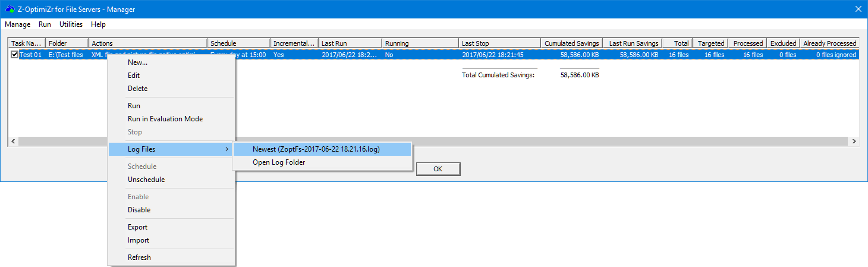Viewport: 868px width, 267px height.
Task: Click the horizontal scrollbar left arrow
Action: (13, 142)
